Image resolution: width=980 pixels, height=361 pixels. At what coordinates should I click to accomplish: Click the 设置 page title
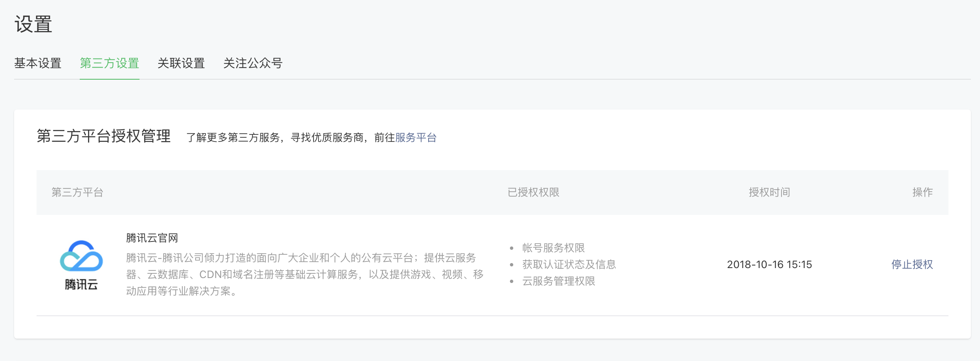[x=33, y=24]
